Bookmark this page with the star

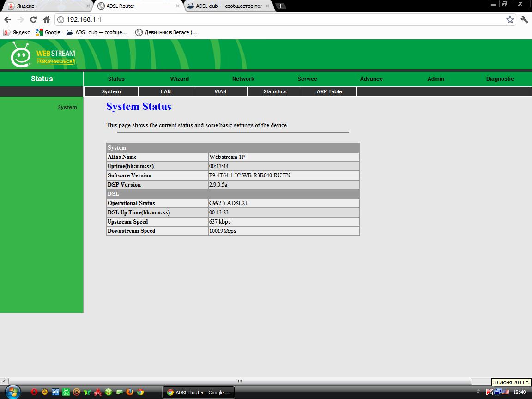pos(510,19)
